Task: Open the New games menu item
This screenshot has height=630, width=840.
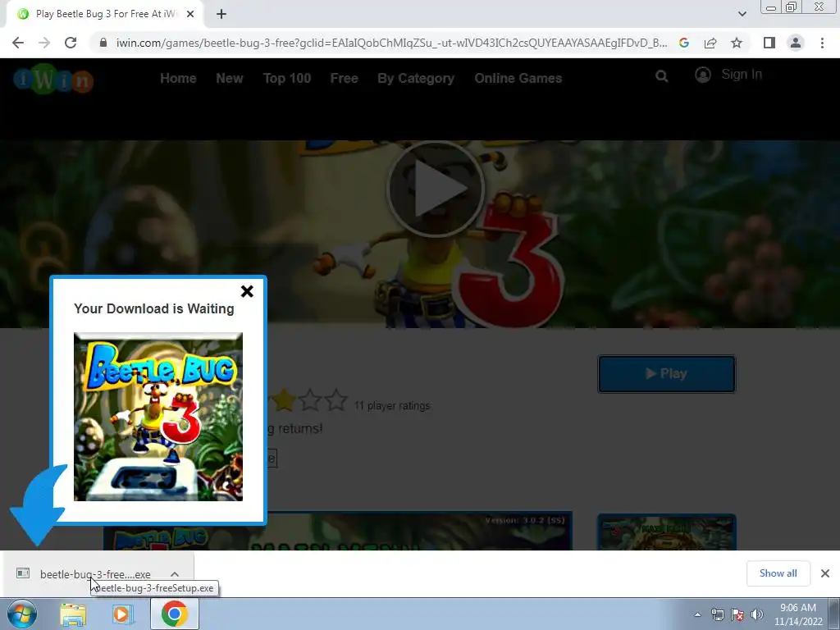Action: (230, 78)
